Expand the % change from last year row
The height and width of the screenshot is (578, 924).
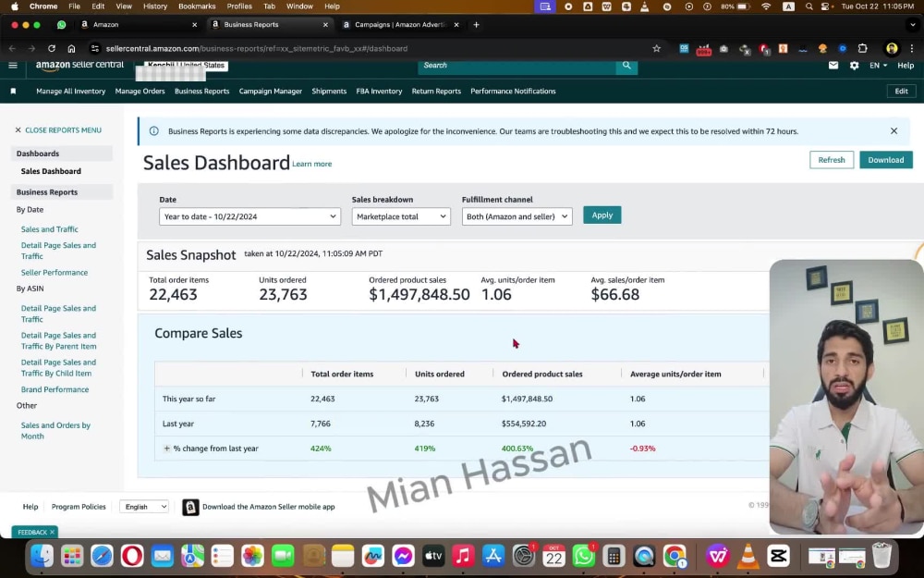tap(166, 449)
